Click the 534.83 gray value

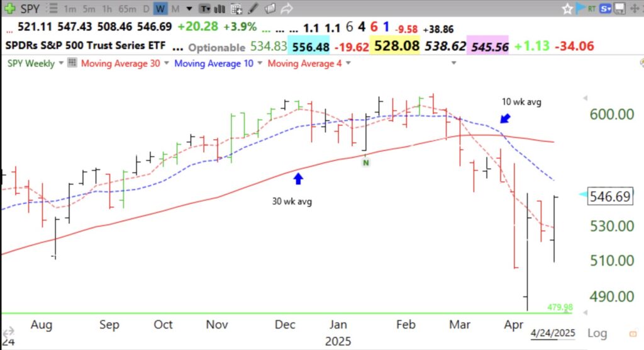[269, 46]
